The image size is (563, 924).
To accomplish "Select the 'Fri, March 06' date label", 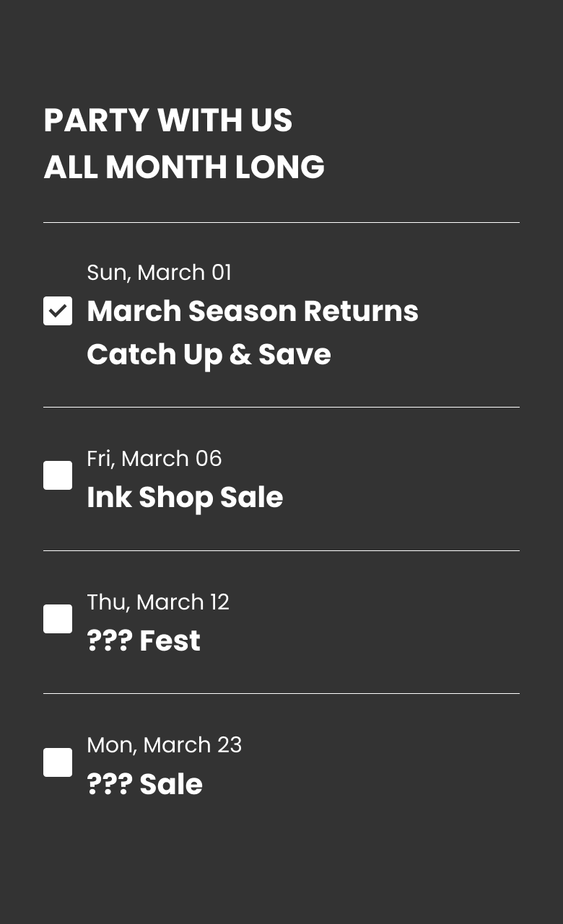I will pyautogui.click(x=154, y=459).
